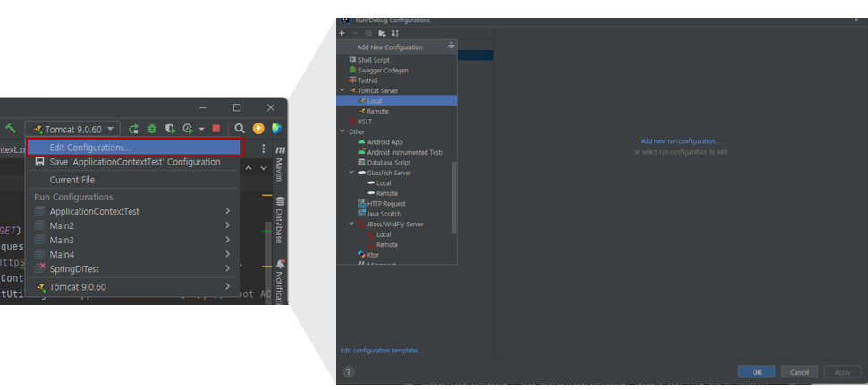Open Tomcat 9.0.60 entry at menu bottom
The height and width of the screenshot is (390, 868).
click(133, 287)
